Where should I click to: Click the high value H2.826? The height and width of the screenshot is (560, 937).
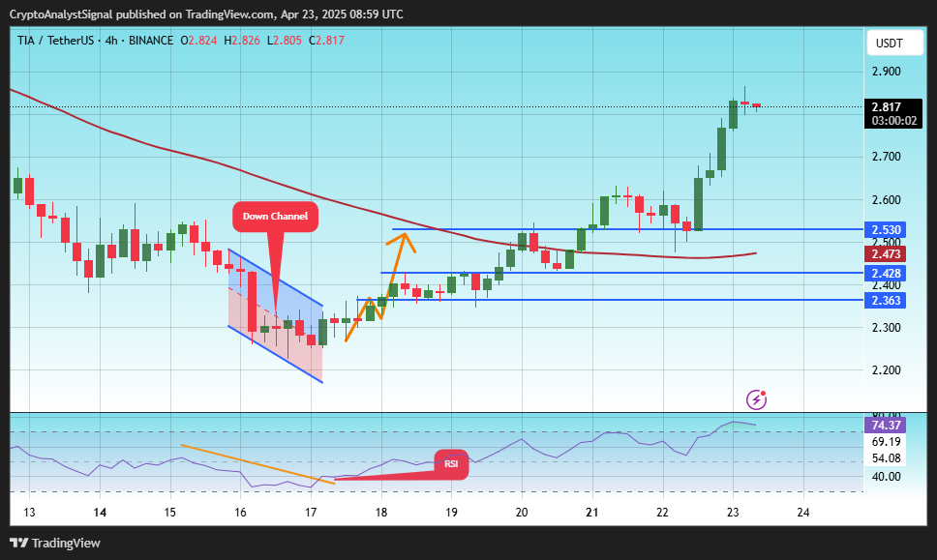[242, 41]
